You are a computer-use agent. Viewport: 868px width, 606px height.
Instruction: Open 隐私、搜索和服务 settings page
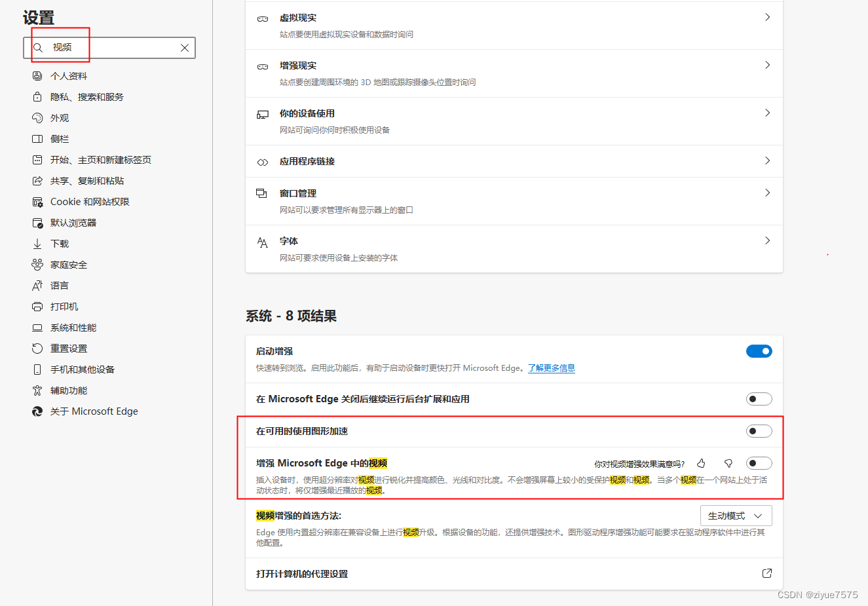pos(86,97)
